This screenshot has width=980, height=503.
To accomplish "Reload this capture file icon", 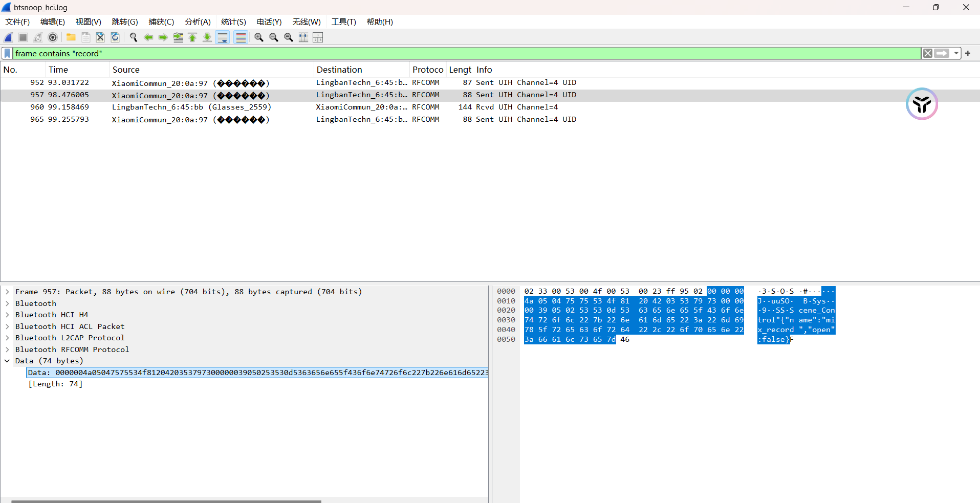I will click(115, 37).
